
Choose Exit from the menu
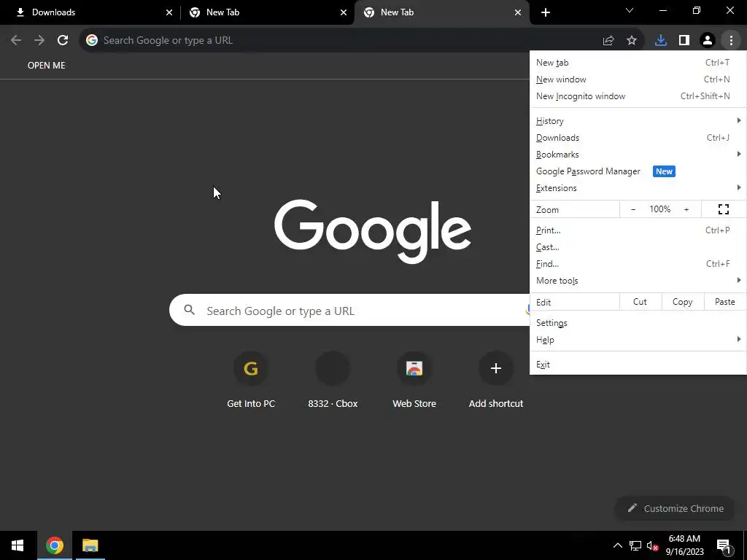coord(638,365)
